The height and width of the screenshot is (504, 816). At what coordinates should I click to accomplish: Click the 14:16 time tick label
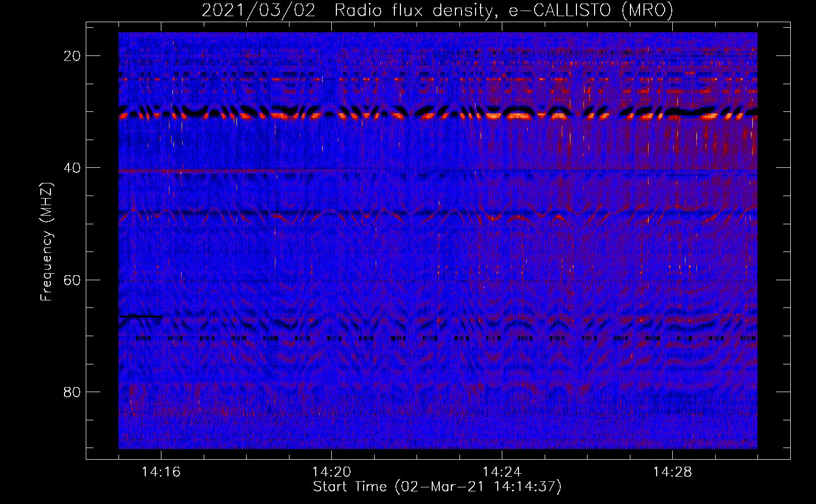[161, 472]
